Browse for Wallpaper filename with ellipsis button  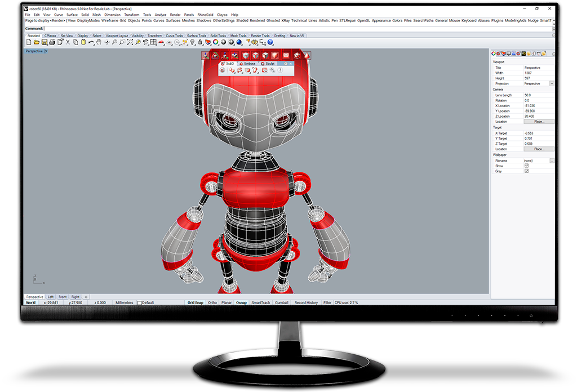click(552, 161)
